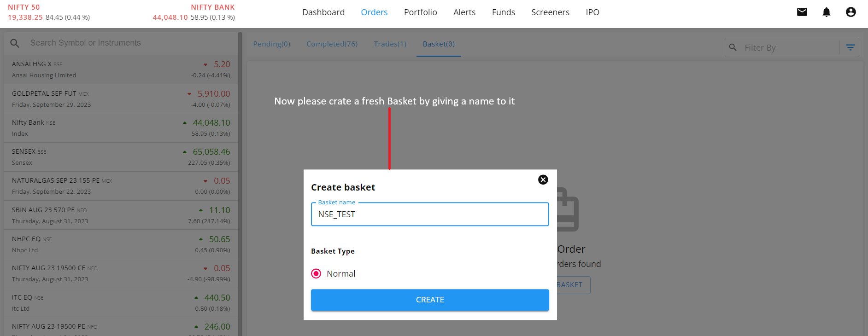Click the notifications bell icon

pyautogui.click(x=826, y=12)
